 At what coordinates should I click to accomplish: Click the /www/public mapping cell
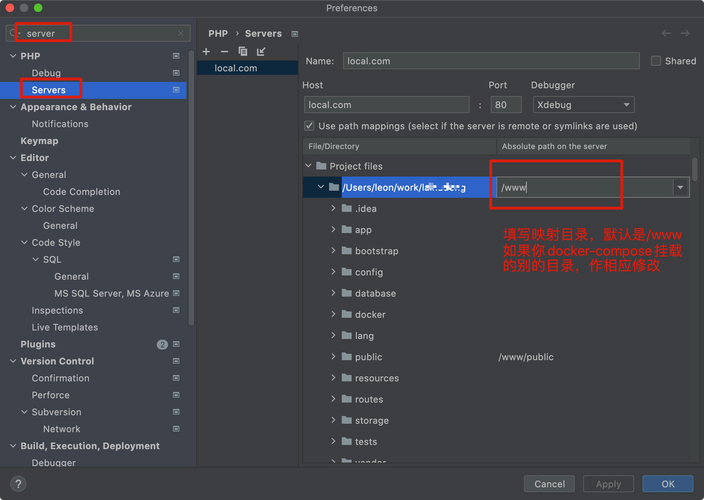pos(526,357)
